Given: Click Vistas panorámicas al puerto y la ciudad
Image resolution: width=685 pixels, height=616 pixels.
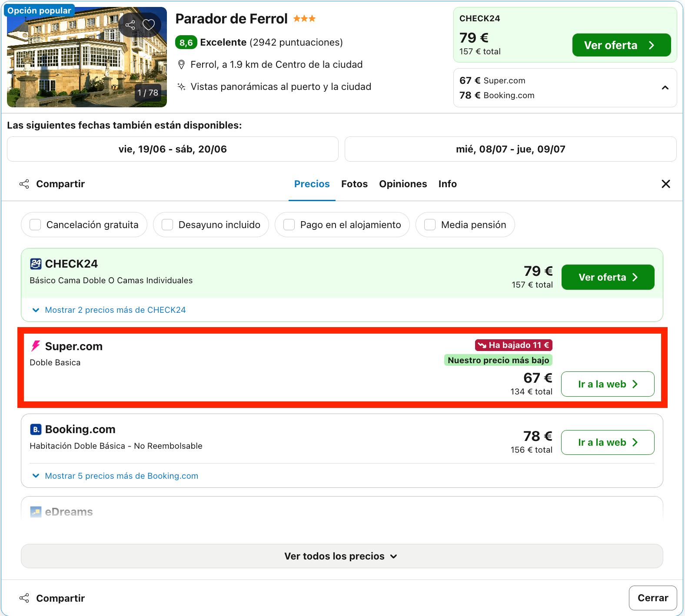Looking at the screenshot, I should [x=281, y=86].
